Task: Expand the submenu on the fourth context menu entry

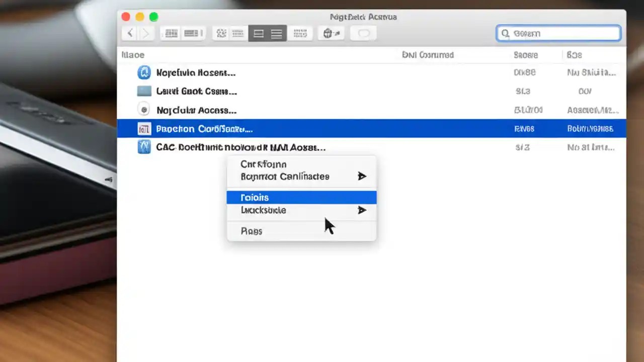Action: [x=362, y=210]
